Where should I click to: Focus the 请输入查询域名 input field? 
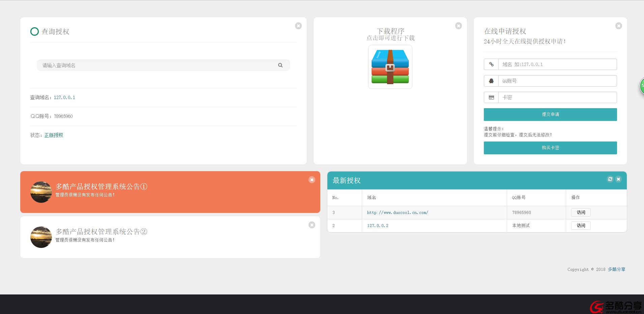click(164, 65)
